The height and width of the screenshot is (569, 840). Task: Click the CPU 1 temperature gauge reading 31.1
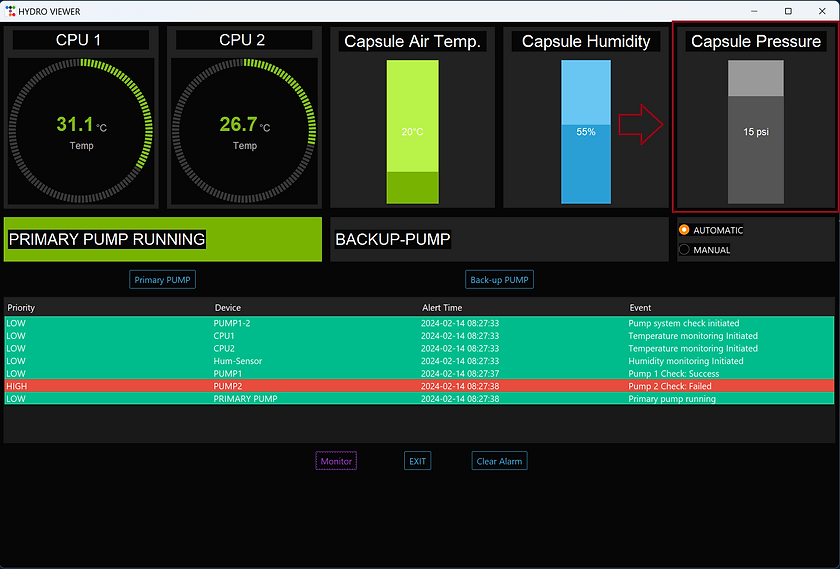click(81, 131)
